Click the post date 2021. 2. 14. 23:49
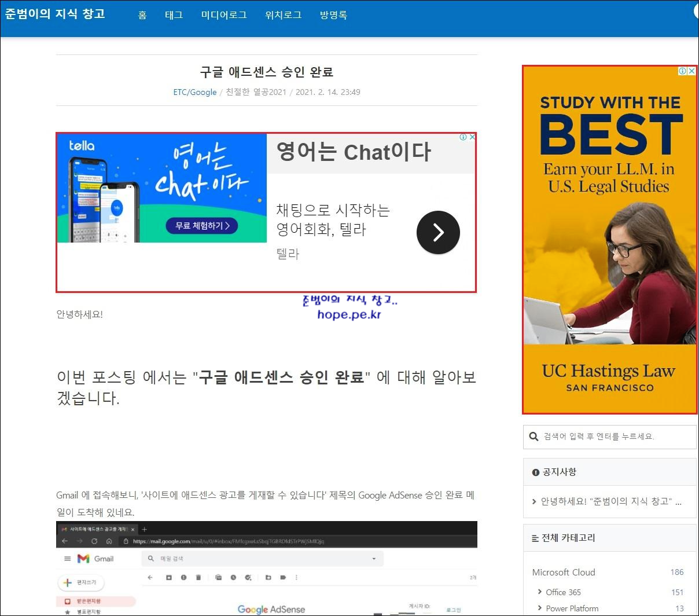699x616 pixels. tap(328, 92)
